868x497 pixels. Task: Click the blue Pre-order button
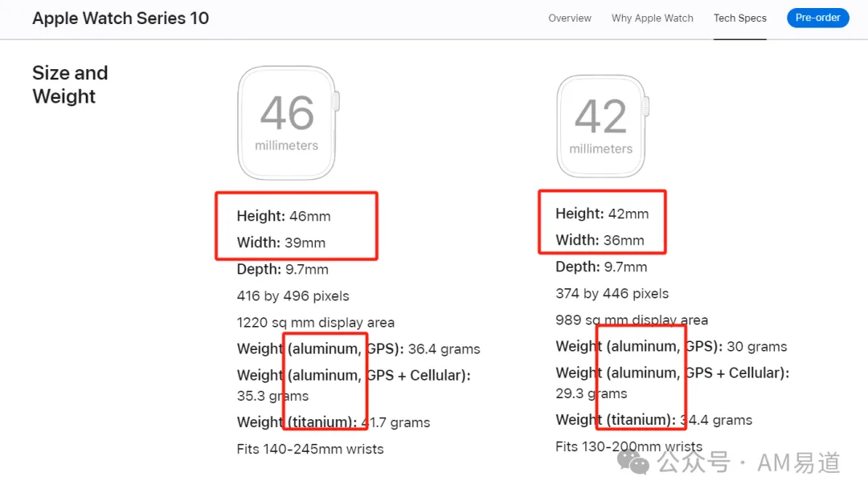[817, 18]
